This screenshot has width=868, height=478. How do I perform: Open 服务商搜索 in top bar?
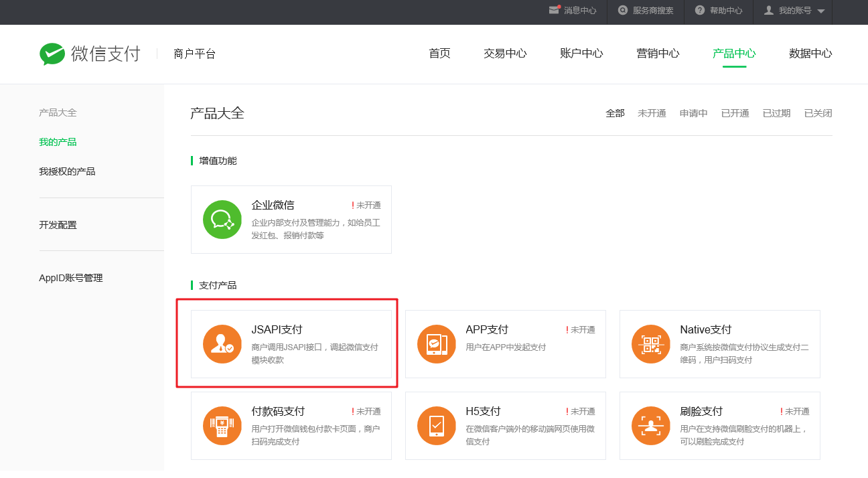pyautogui.click(x=653, y=11)
